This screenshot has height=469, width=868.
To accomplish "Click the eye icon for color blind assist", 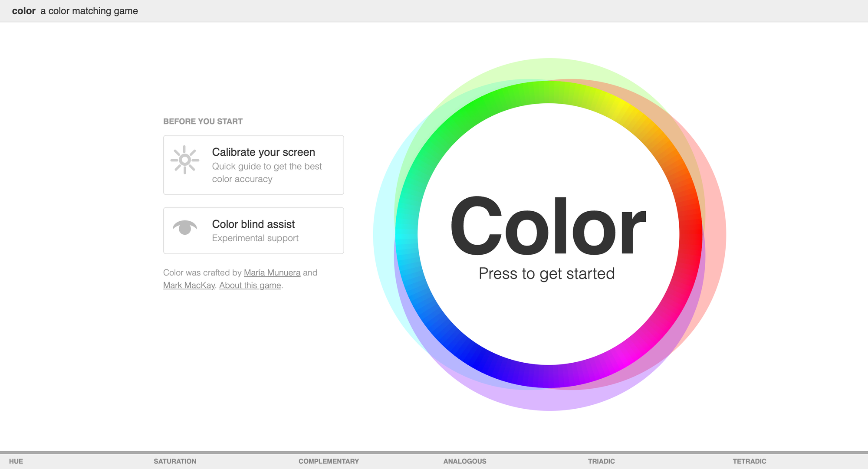I will point(185,227).
